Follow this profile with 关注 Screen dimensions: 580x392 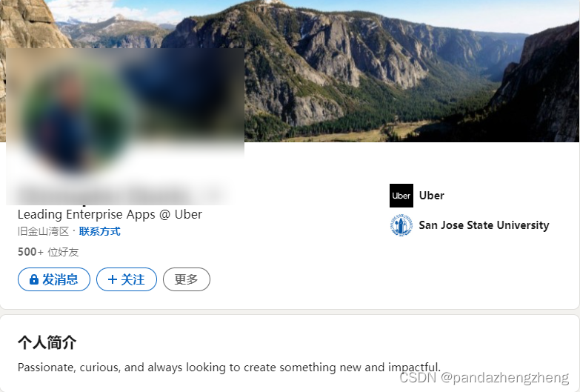point(127,279)
